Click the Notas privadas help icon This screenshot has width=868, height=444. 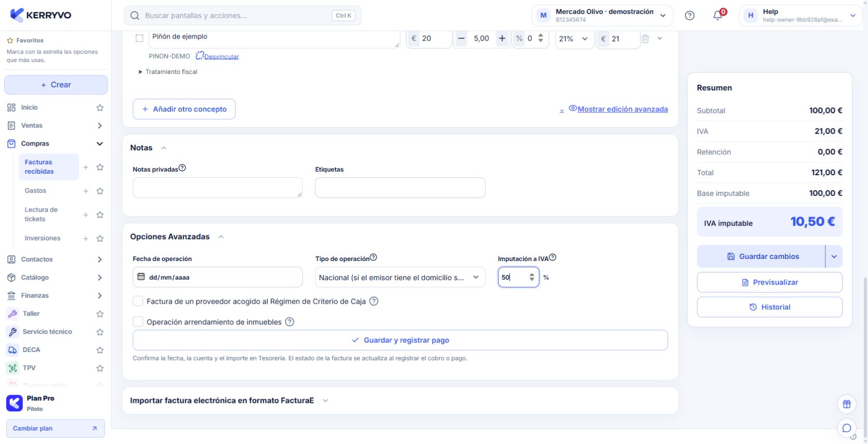click(x=182, y=168)
